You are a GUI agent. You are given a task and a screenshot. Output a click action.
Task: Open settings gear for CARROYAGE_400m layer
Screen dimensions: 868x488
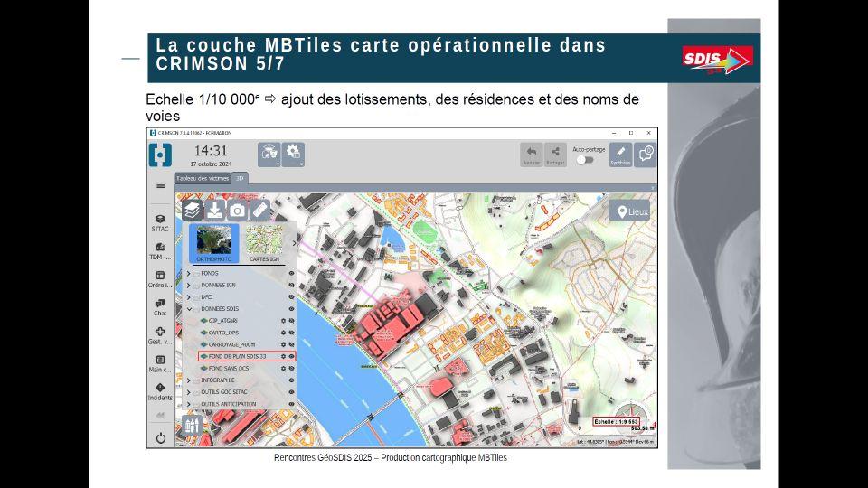coord(283,344)
